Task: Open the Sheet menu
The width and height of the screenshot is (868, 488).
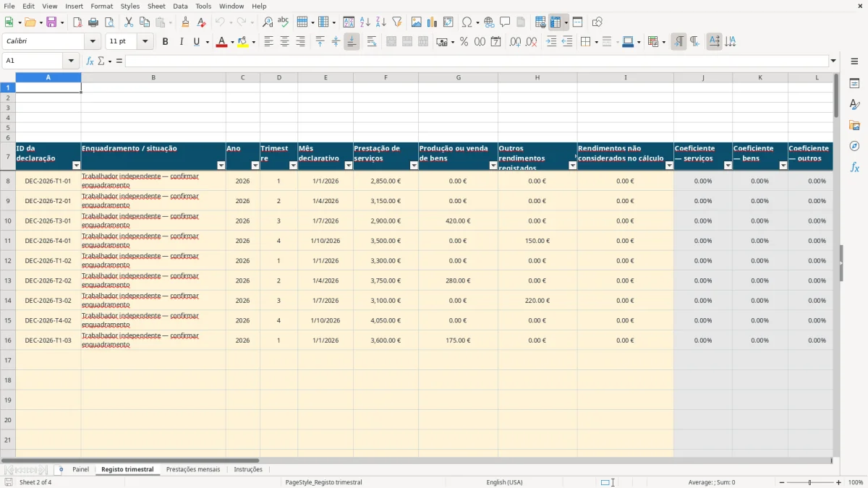Action: pyautogui.click(x=156, y=6)
